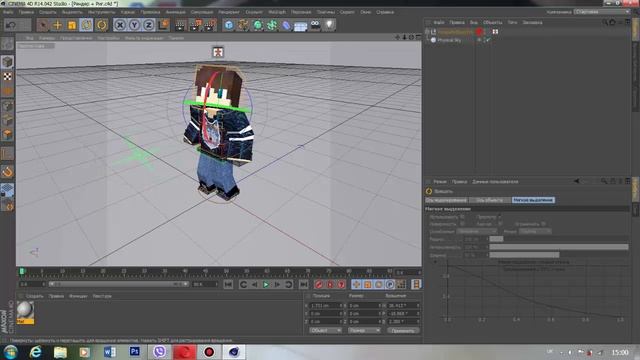Go to start of animation
This screenshot has width=640, height=360.
click(228, 284)
